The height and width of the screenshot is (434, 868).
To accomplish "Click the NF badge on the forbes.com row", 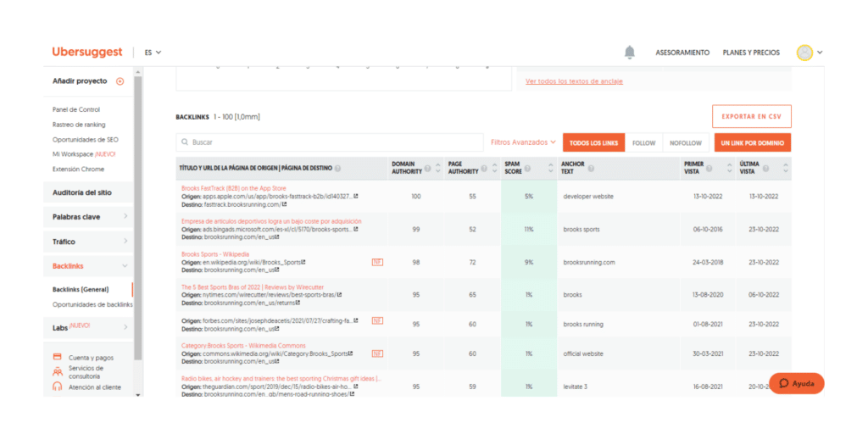I will pyautogui.click(x=377, y=320).
